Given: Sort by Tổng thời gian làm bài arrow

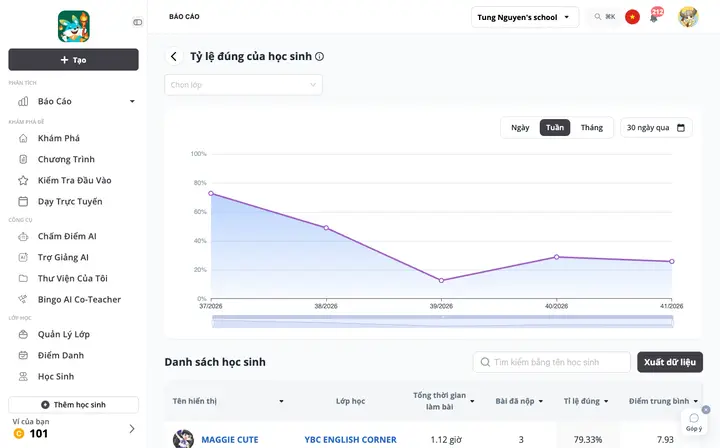Looking at the screenshot, I should 472,401.
